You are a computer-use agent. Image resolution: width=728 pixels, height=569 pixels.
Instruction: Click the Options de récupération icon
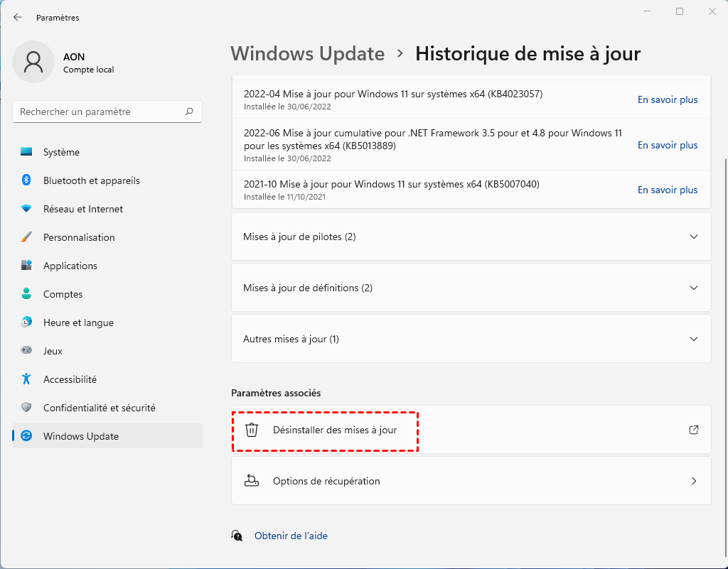click(252, 481)
